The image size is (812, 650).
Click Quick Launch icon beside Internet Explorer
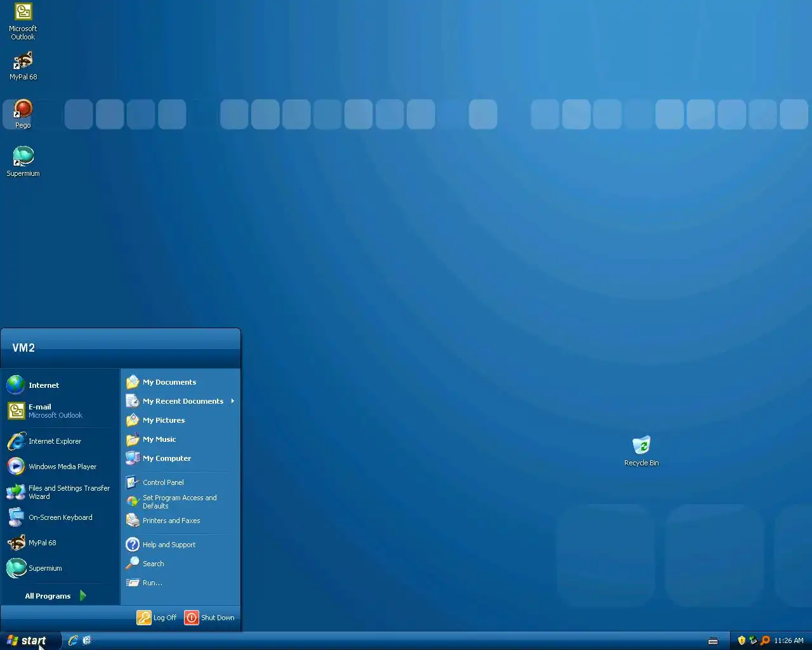point(87,640)
